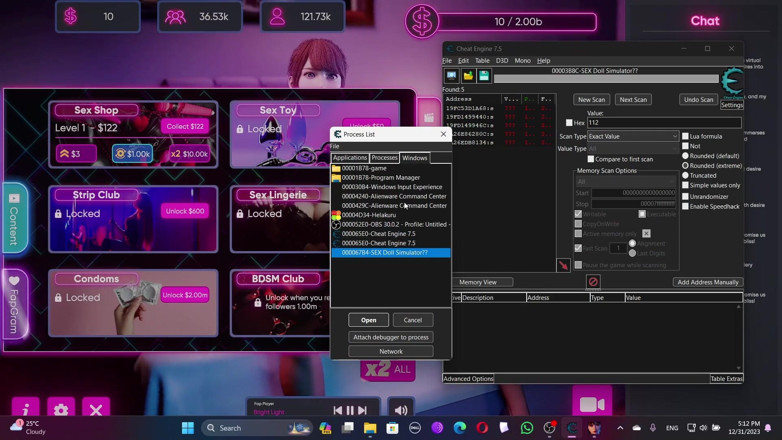Toggle the Unrandomizer checkbox

pos(685,197)
